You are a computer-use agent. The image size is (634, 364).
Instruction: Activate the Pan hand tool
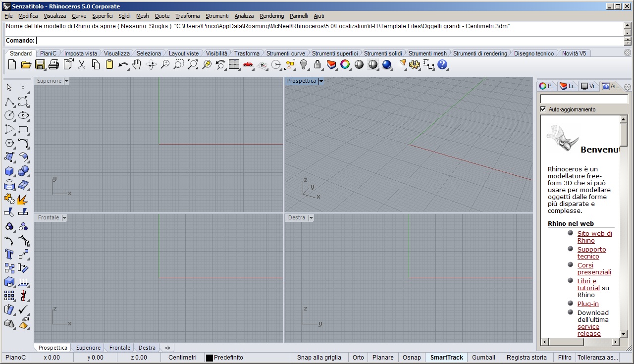click(137, 64)
